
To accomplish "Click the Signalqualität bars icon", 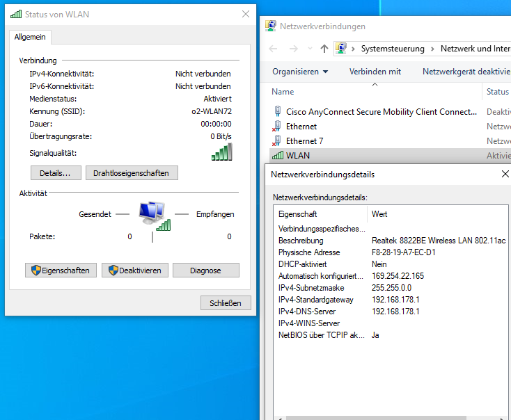I will pos(222,152).
